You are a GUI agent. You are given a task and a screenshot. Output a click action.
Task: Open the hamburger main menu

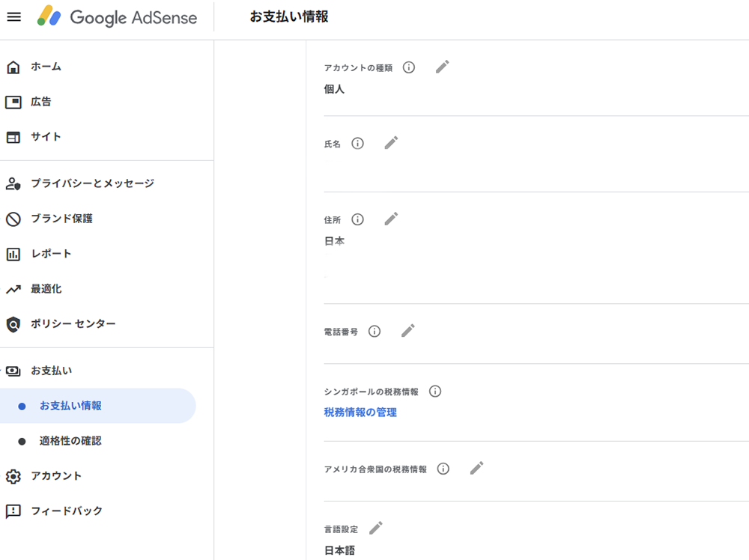(x=13, y=17)
